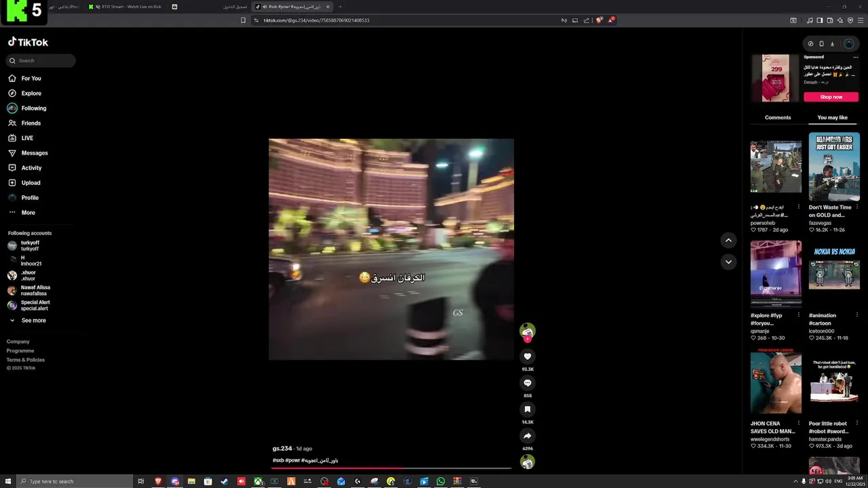Open the #sxb hashtag
Viewport: 868px width, 488px height.
(278, 460)
